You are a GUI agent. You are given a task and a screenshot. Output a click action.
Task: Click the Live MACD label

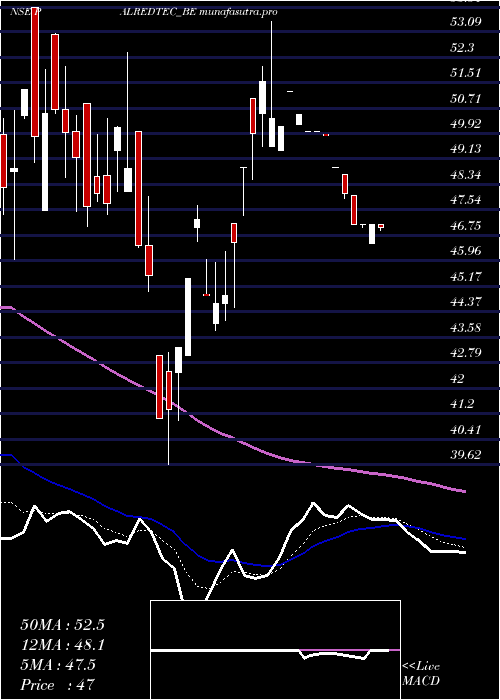coord(421,674)
